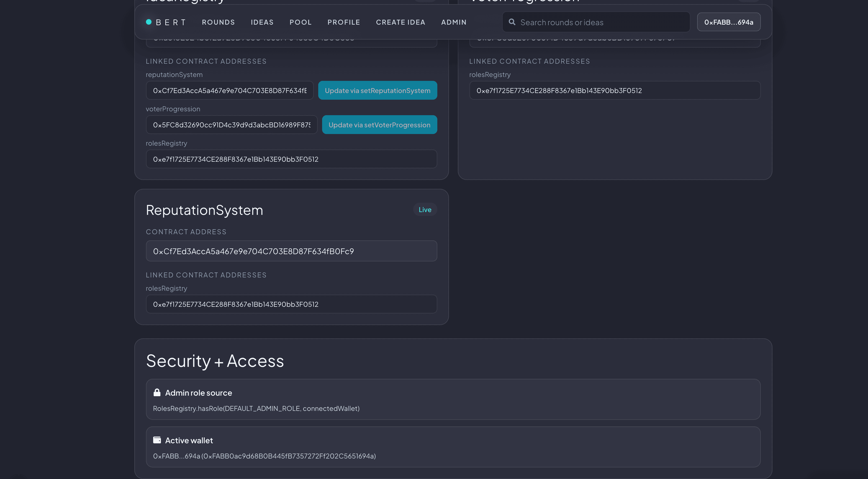Switch to the POOL section
Viewport: 868px width, 479px height.
[300, 22]
